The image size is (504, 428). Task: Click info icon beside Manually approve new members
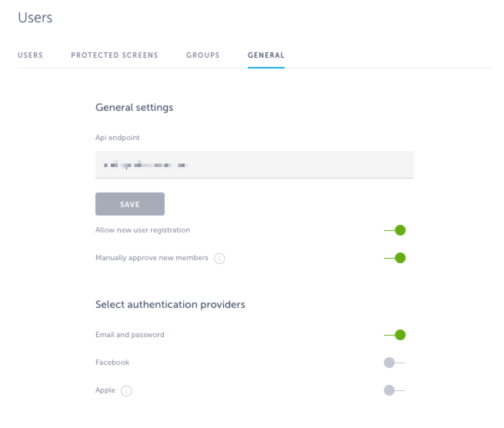tap(219, 258)
